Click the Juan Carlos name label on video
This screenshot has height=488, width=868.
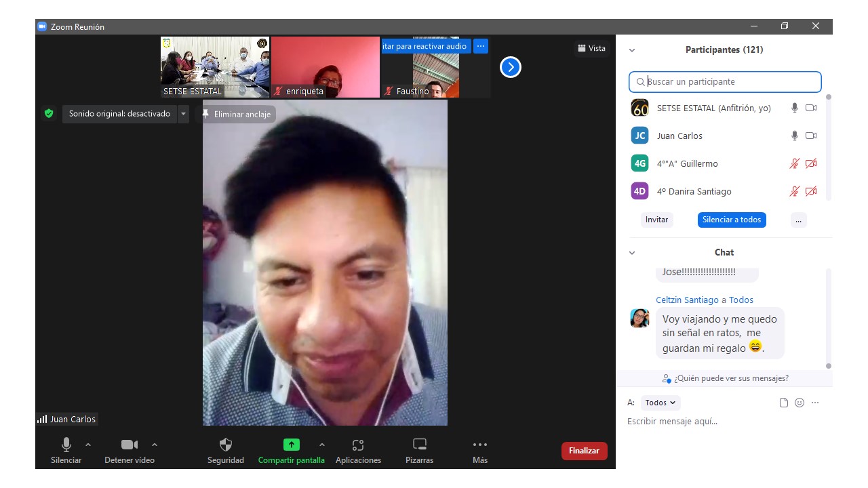[73, 419]
